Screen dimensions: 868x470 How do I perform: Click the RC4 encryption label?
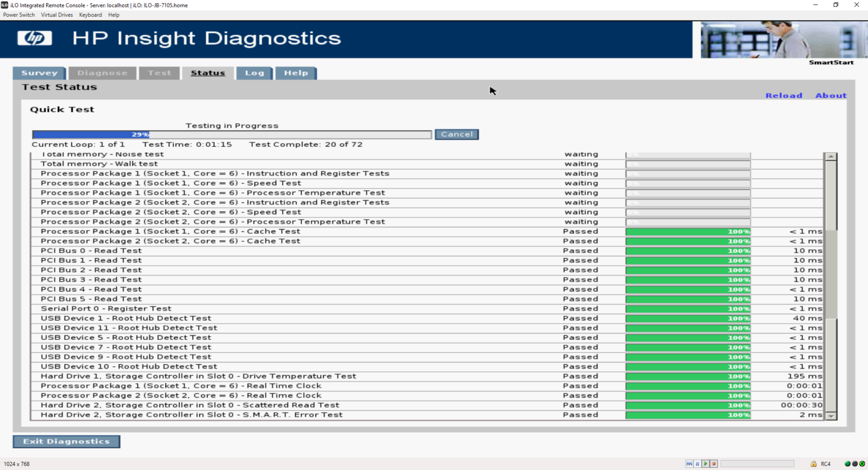click(826, 464)
